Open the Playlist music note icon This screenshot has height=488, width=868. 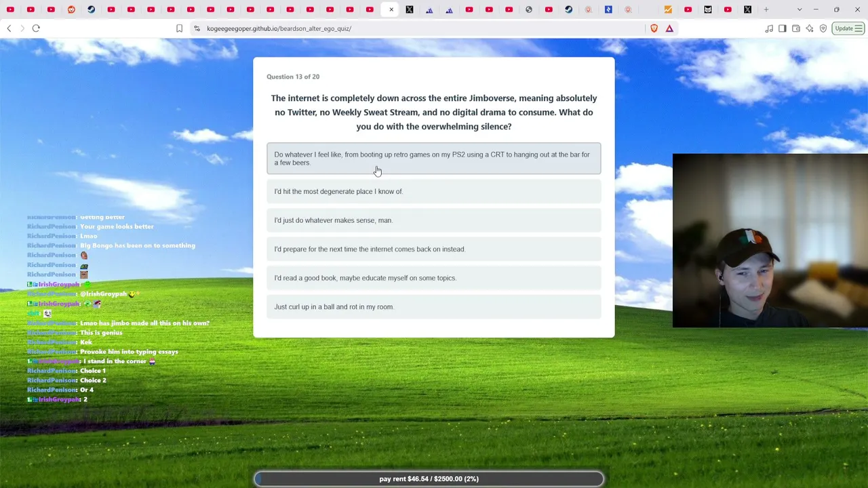[769, 28]
